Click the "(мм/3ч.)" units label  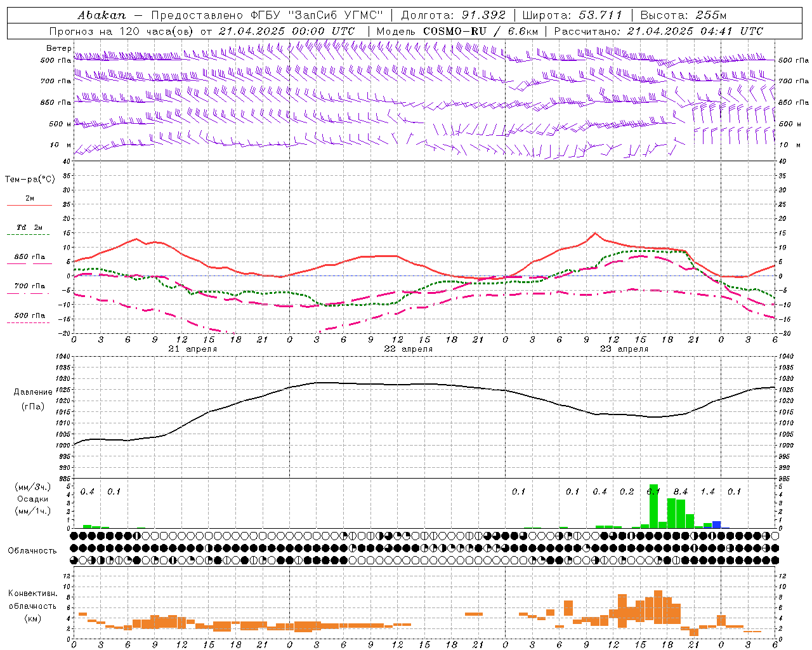[x=33, y=487]
